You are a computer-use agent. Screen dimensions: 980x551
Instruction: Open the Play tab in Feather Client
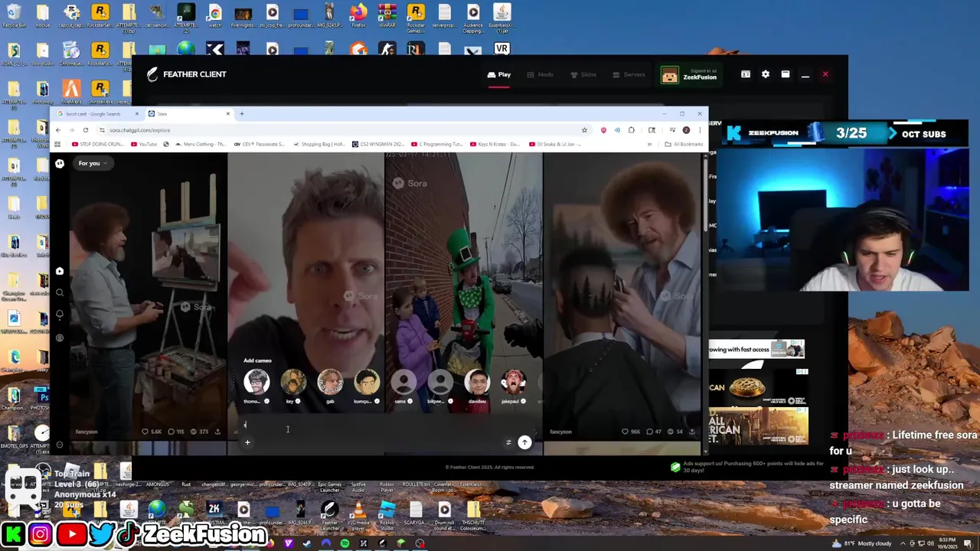(x=499, y=74)
